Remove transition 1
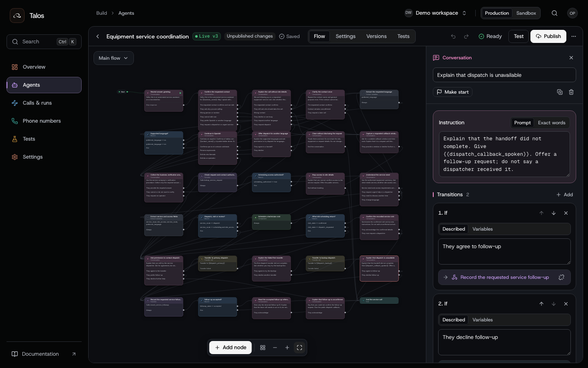Viewport: 588px width, 368px height. click(566, 213)
